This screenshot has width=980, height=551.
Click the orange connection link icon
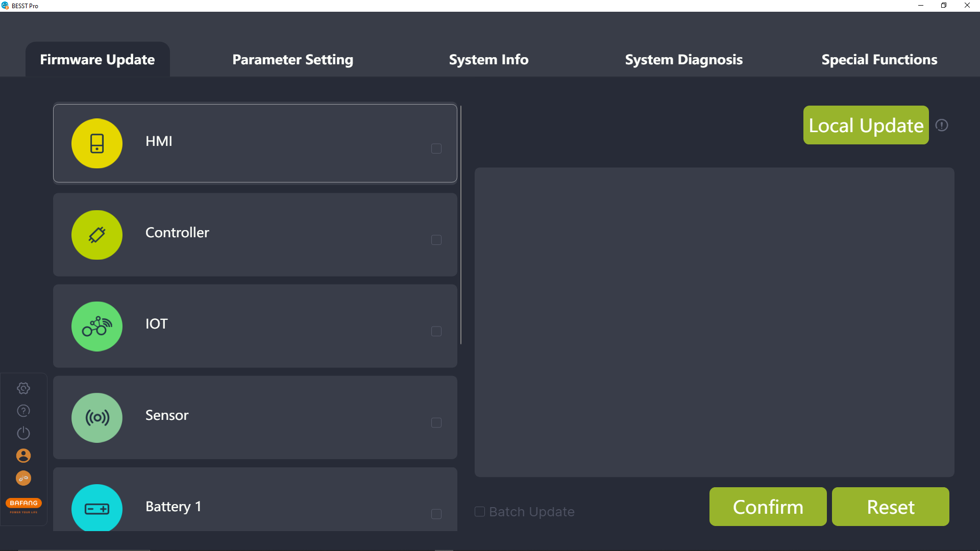[x=23, y=478]
